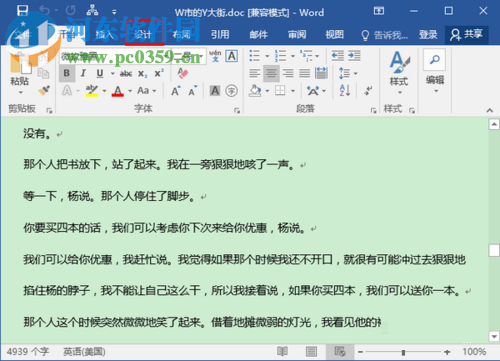Toggle Italic formatting
The width and height of the screenshot is (500, 361).
(83, 73)
